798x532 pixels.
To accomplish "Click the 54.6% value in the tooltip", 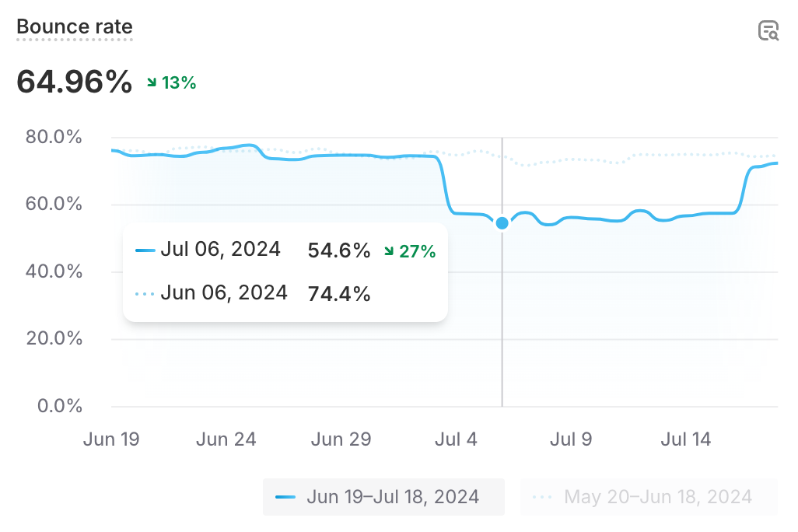I will (x=339, y=250).
